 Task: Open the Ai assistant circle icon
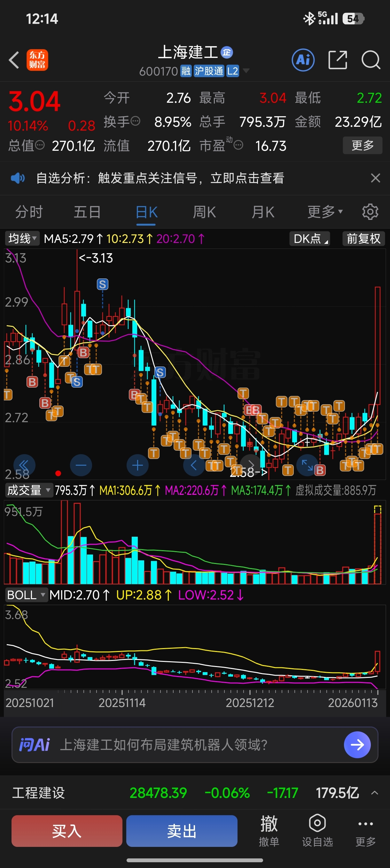(x=303, y=60)
